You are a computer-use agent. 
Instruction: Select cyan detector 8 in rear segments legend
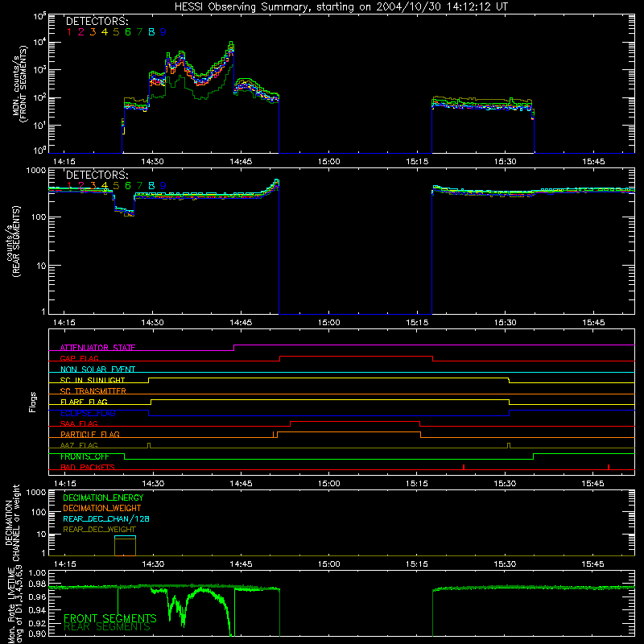[x=151, y=186]
